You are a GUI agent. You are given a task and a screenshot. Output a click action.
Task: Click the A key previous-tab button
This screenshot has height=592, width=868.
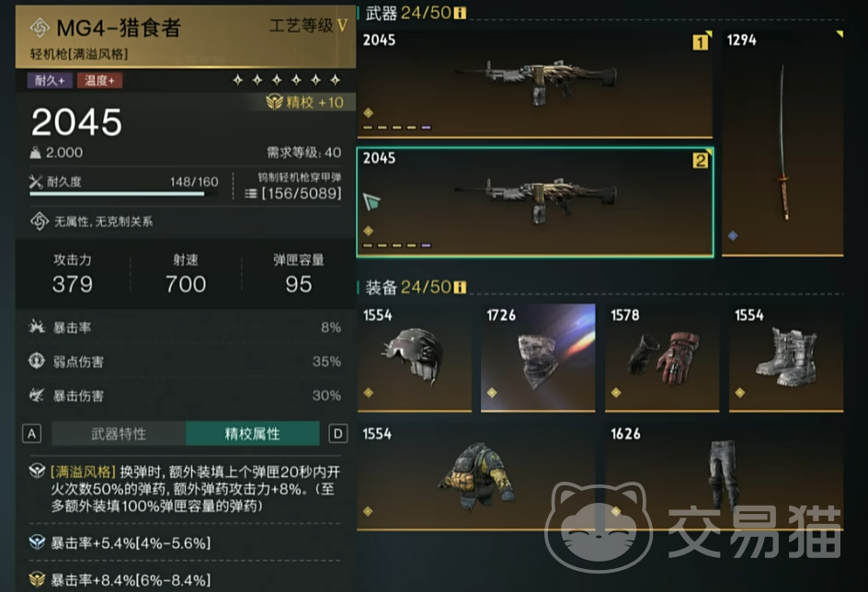[x=32, y=434]
